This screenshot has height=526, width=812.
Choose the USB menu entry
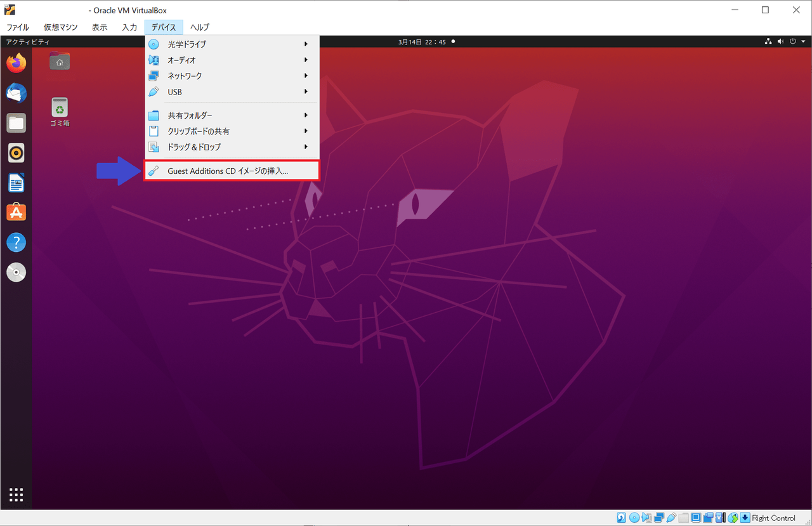(232, 92)
